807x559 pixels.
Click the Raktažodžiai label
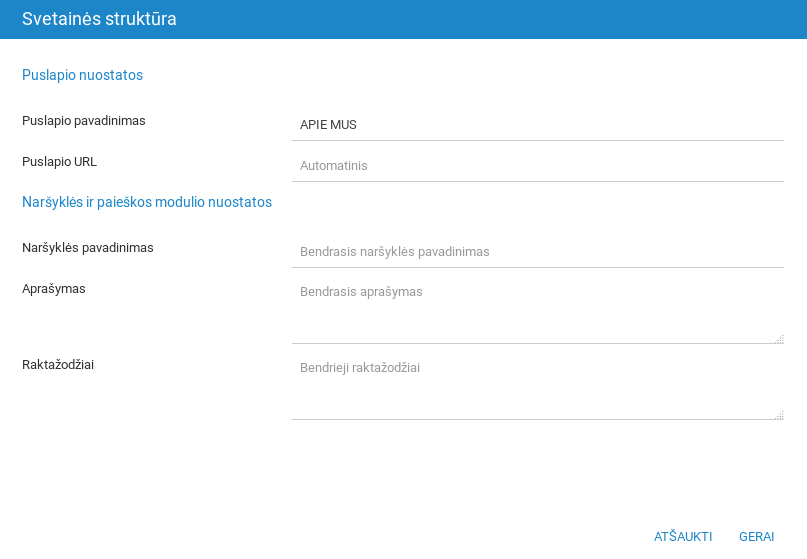click(58, 365)
